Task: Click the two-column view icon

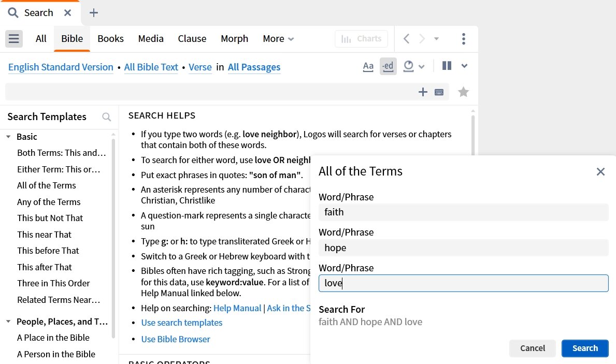Action: [447, 66]
